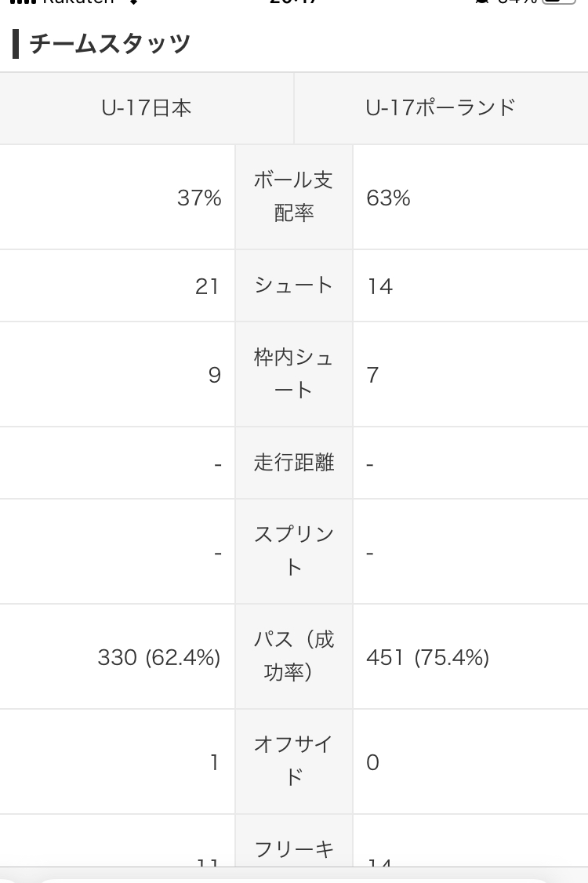Tap the ボール支配率 stat label
588x883 pixels.
pos(293,197)
